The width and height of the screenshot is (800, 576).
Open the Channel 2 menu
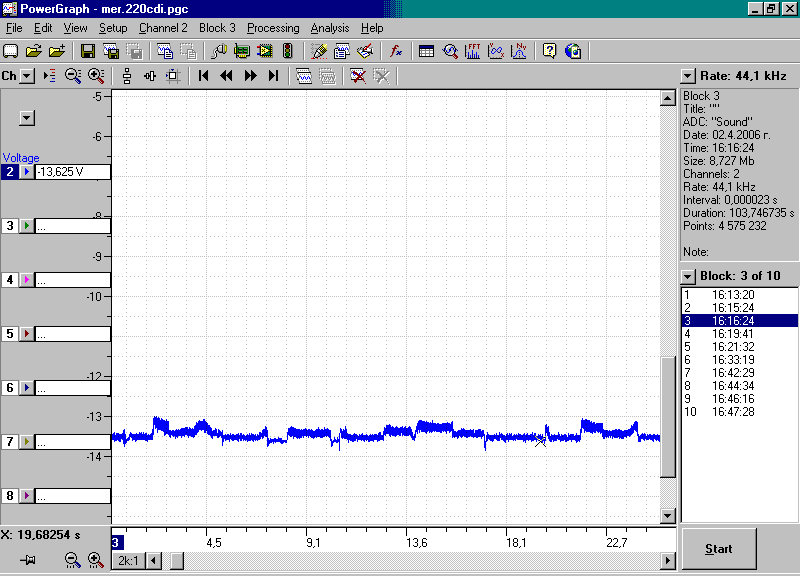click(x=163, y=28)
